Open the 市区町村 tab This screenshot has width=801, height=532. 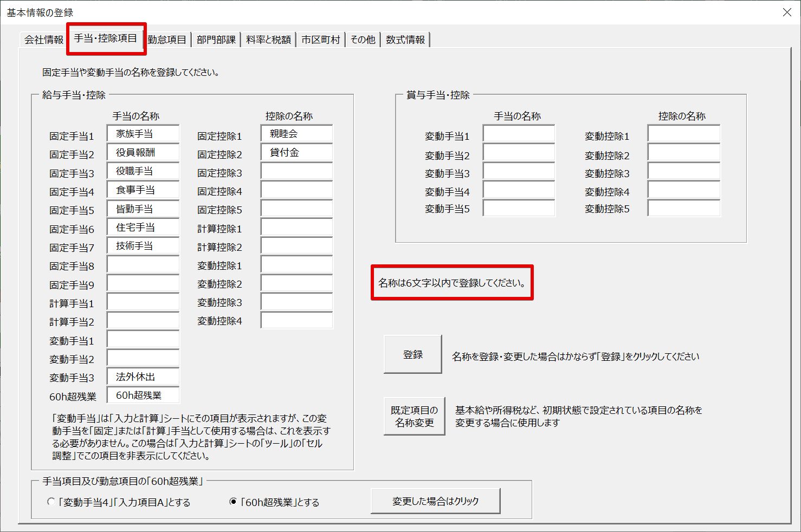click(x=320, y=40)
